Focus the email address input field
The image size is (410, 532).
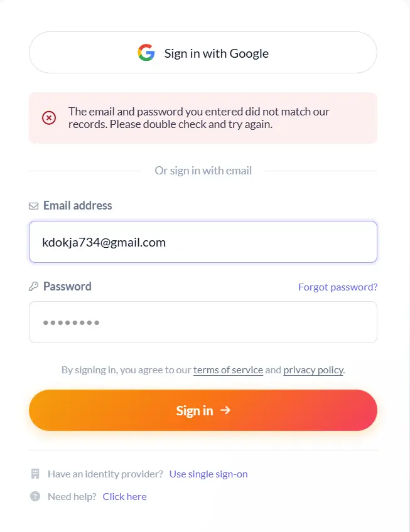pos(203,242)
